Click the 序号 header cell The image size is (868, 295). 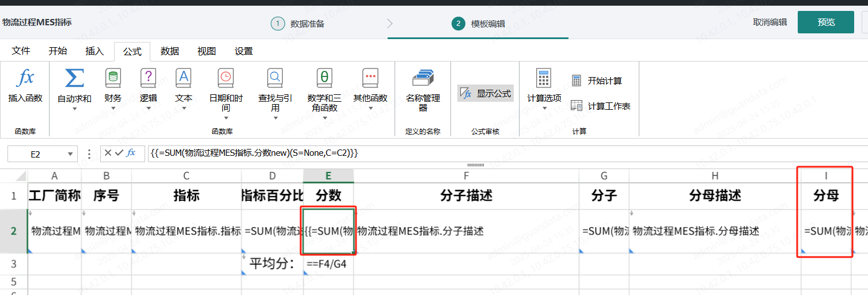click(107, 196)
